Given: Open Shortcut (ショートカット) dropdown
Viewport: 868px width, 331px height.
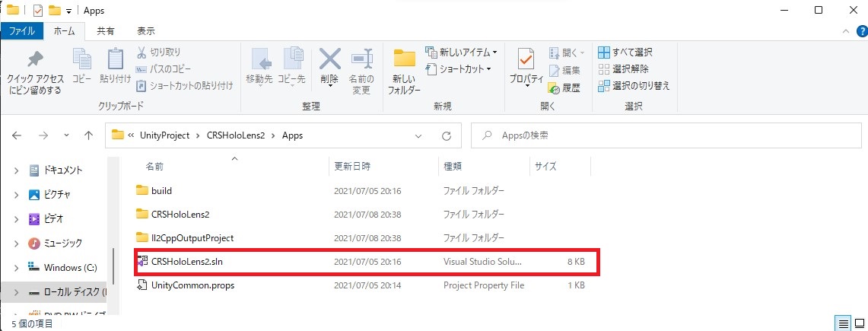Looking at the screenshot, I should coord(459,69).
